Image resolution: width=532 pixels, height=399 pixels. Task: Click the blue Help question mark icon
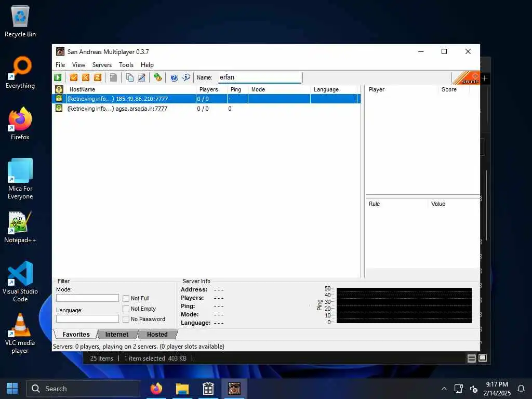tap(174, 77)
